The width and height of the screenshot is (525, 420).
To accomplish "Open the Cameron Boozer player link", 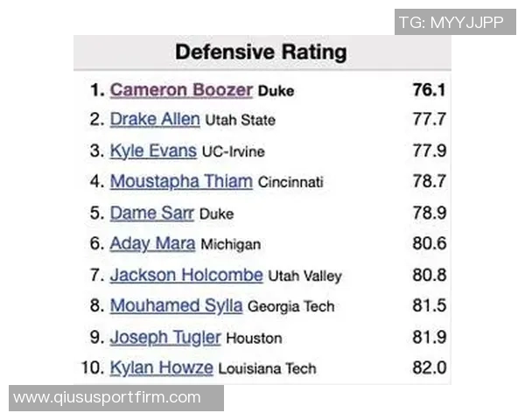I will click(181, 90).
